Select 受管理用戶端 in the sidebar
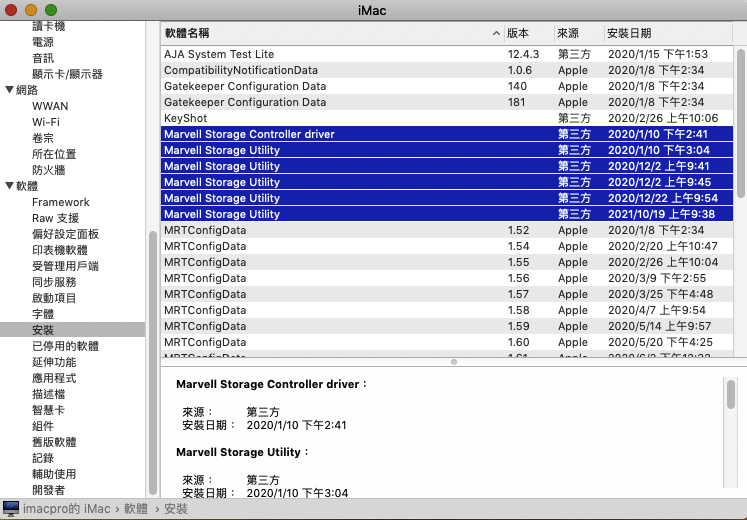Screen dimensions: 747x520 65,266
